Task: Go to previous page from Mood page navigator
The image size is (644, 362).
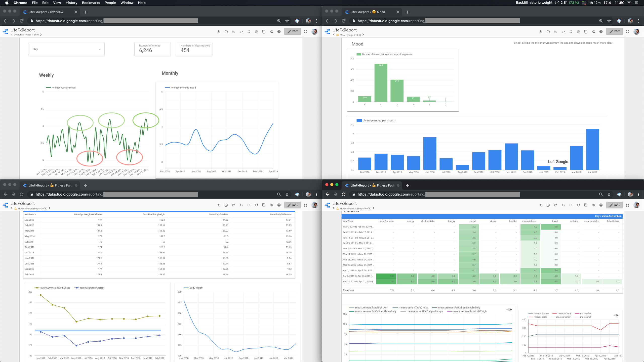Action: (x=334, y=35)
